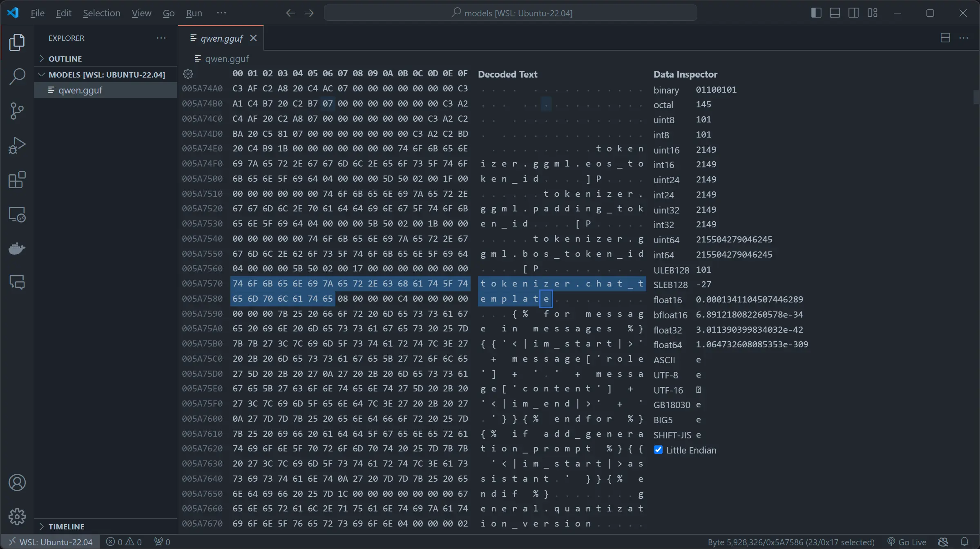Select qwen.gguf in the explorer tree
The width and height of the screenshot is (980, 549).
pos(80,90)
